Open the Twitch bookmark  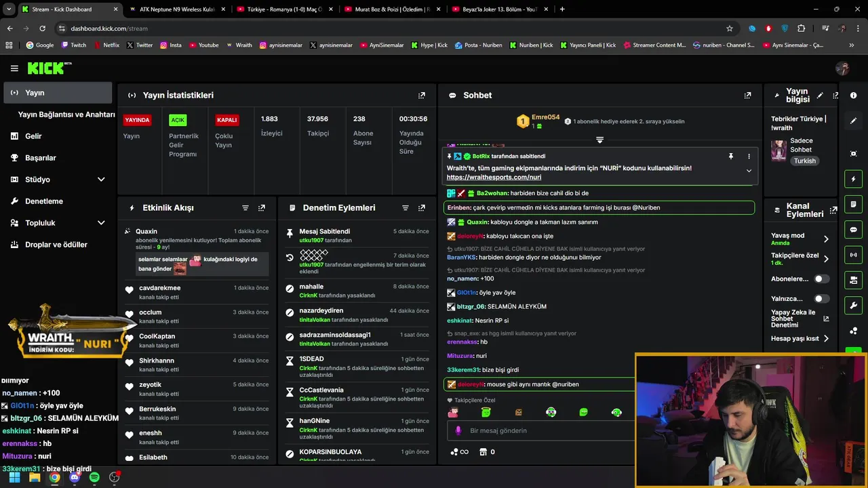74,45
